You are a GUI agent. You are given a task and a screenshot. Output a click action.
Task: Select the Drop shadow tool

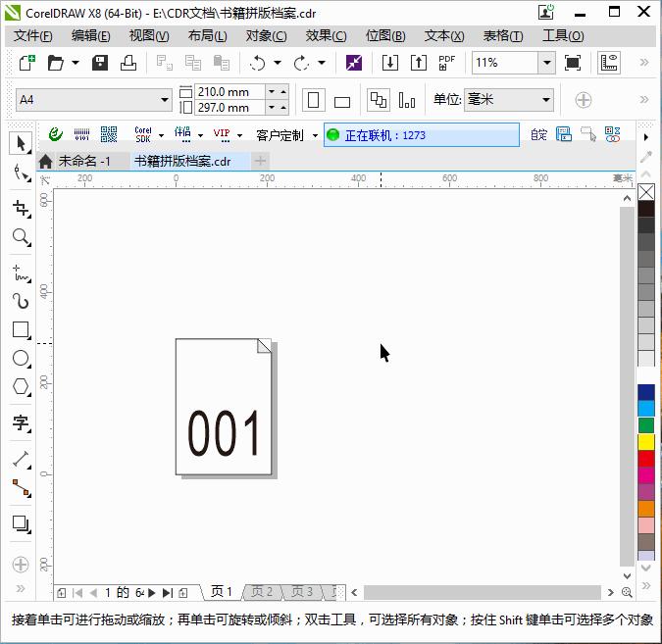[x=22, y=524]
